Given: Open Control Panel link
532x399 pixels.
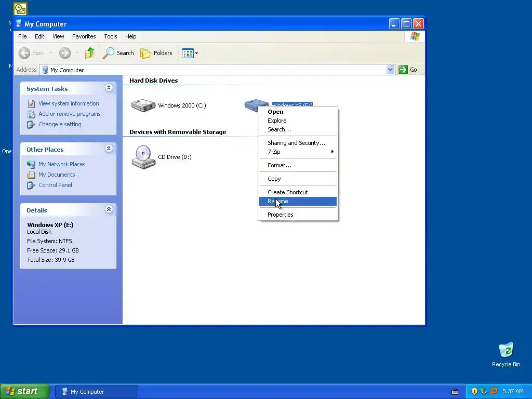Looking at the screenshot, I should [x=55, y=185].
